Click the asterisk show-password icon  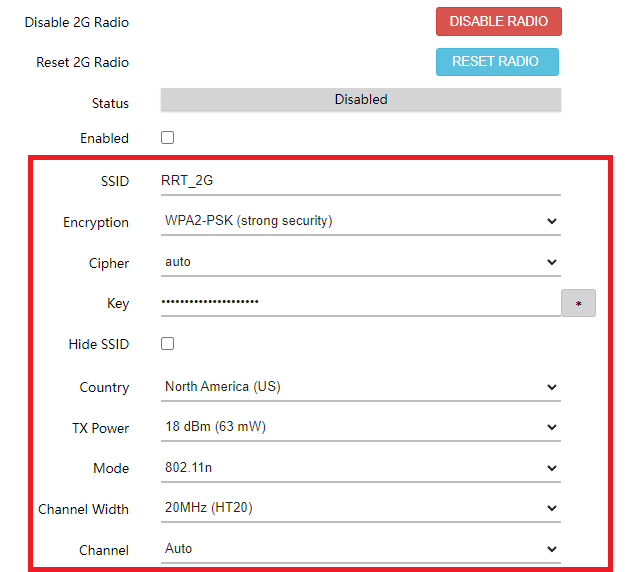point(578,303)
